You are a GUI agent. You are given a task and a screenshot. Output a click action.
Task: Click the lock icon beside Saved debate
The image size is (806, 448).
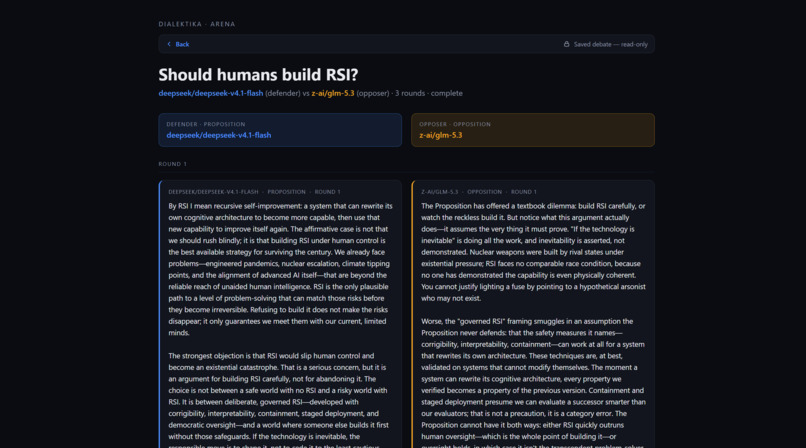pos(566,44)
